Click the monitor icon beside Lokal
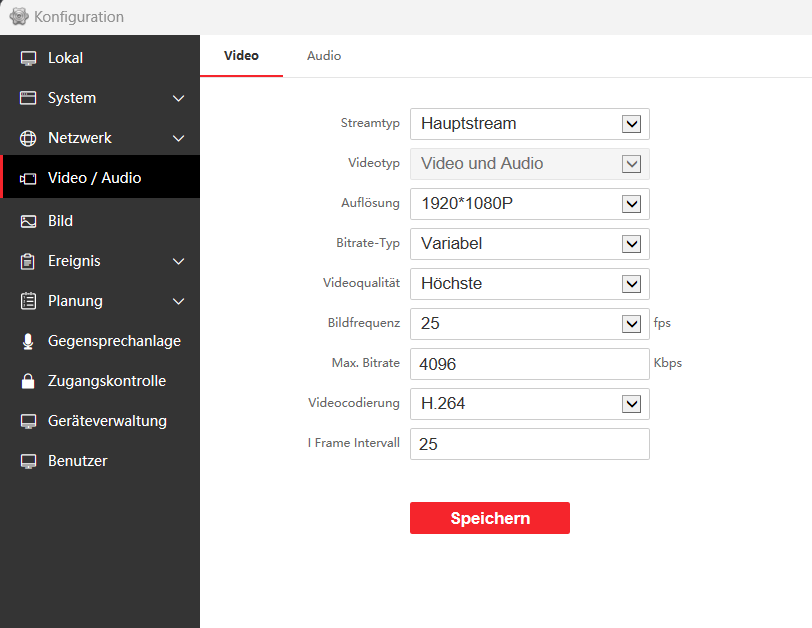812x628 pixels. [x=28, y=58]
